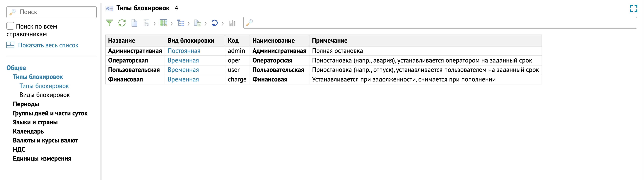Click the settings-sliders icon beside the page title
This screenshot has height=180, width=644.
[109, 9]
